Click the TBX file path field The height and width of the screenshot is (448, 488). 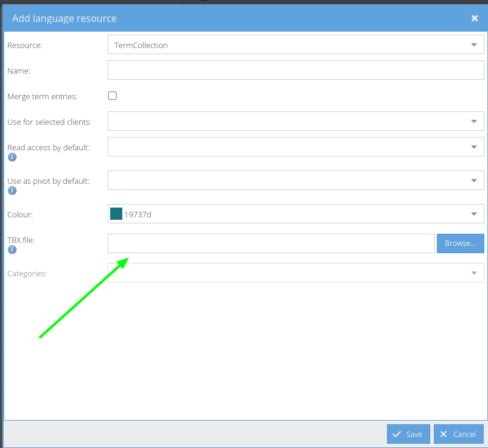coord(271,243)
